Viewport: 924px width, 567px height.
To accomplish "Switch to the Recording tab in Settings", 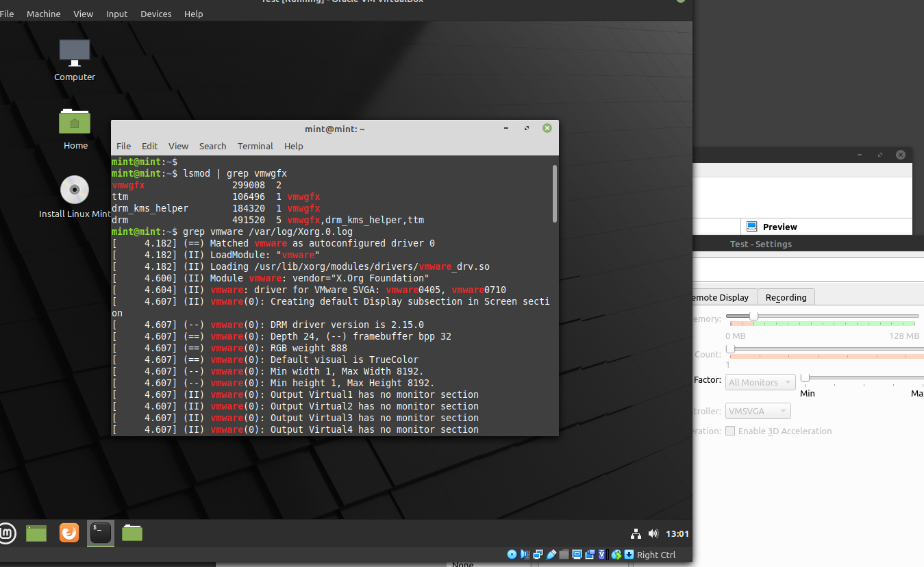I will point(786,297).
